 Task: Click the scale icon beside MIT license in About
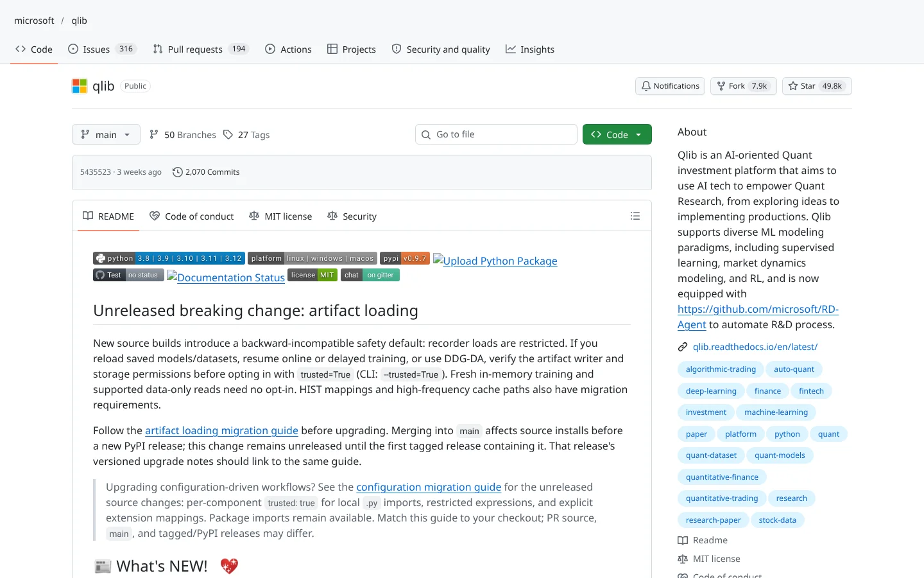point(683,559)
